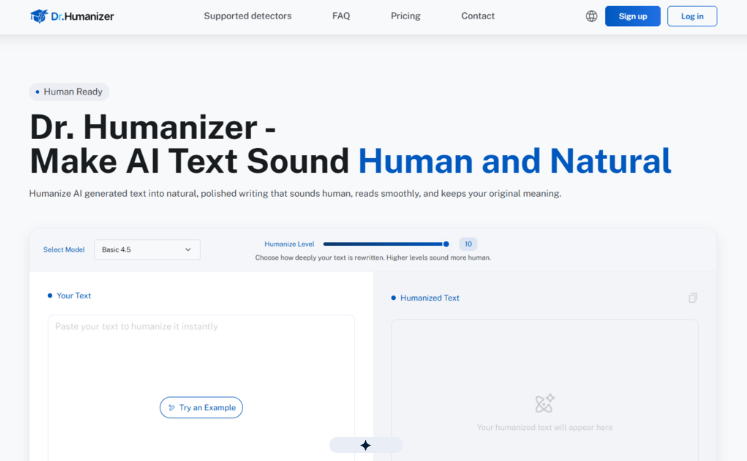Viewport: 747px width, 461px height.
Task: Click the Sign up button
Action: pos(633,16)
